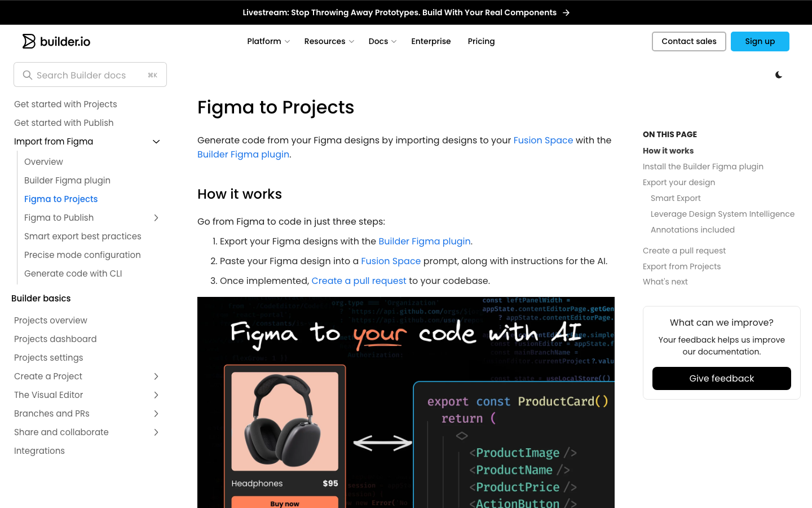Select Overview in sidebar

[x=43, y=161]
